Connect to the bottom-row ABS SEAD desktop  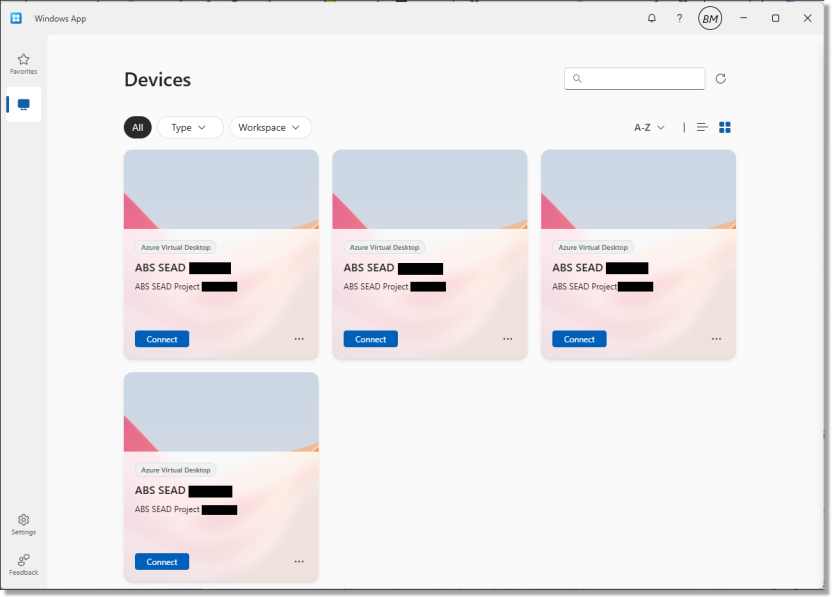(x=161, y=561)
